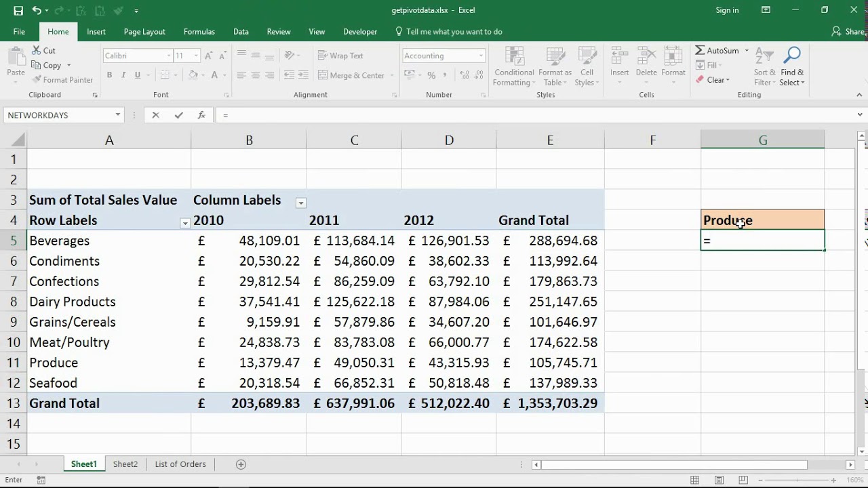This screenshot has height=488, width=868.
Task: Switch to the Formulas ribbon tab
Action: pyautogui.click(x=199, y=31)
